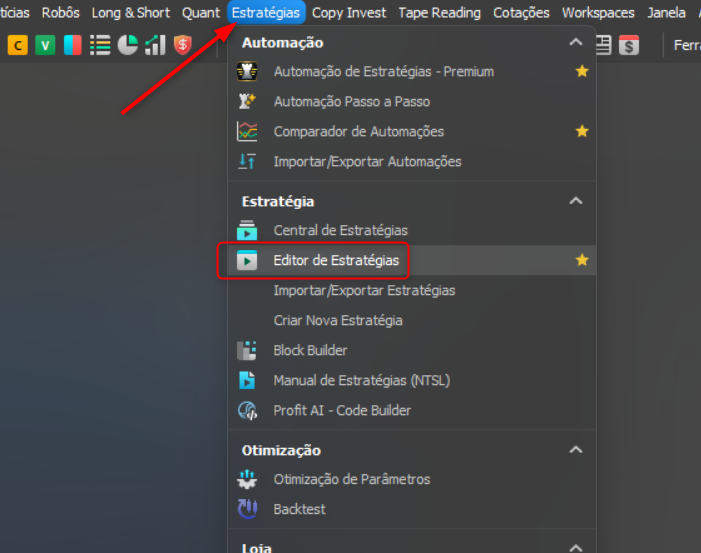Close the Estratégias menu in menu bar
This screenshot has width=701, height=553.
[x=266, y=13]
